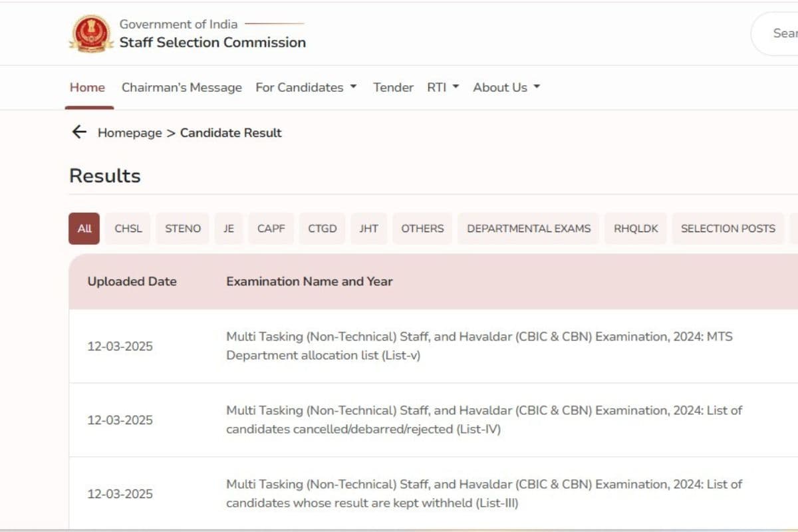Open the Chairman's Message page

click(x=181, y=87)
